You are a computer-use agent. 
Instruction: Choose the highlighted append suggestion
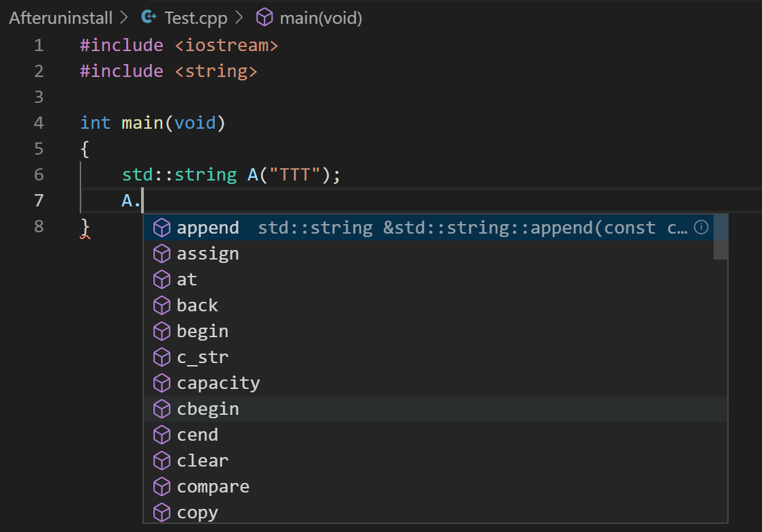pos(208,227)
